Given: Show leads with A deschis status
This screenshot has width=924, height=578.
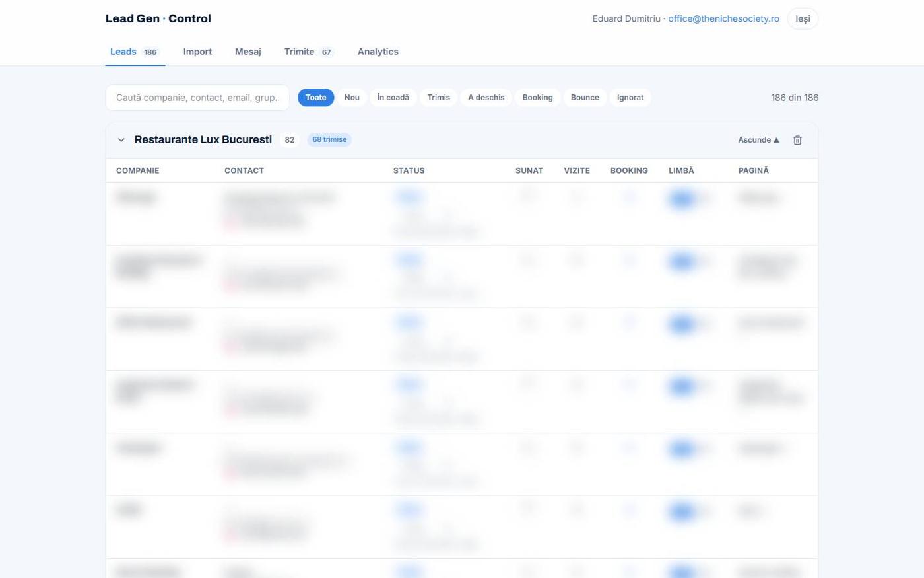Looking at the screenshot, I should [x=486, y=98].
